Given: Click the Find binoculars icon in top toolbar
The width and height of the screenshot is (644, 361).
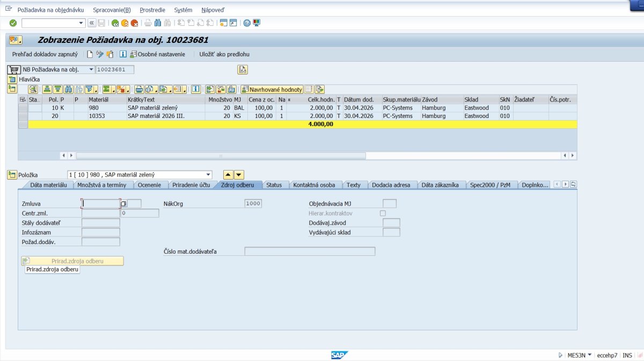Looking at the screenshot, I should (158, 23).
